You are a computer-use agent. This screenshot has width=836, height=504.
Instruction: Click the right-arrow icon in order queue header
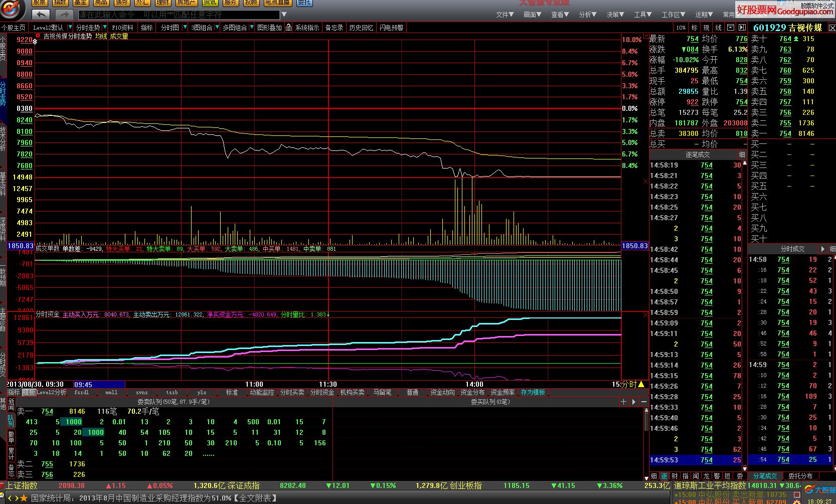[x=634, y=402]
